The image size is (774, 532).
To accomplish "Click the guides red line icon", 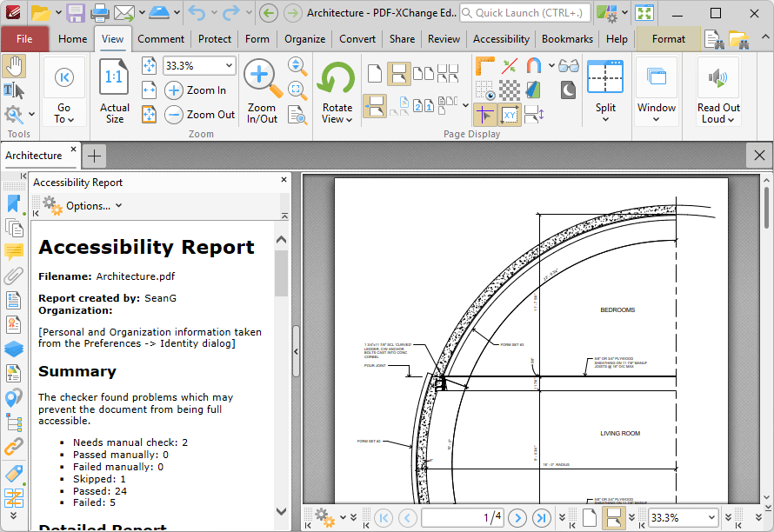I will click(x=510, y=66).
